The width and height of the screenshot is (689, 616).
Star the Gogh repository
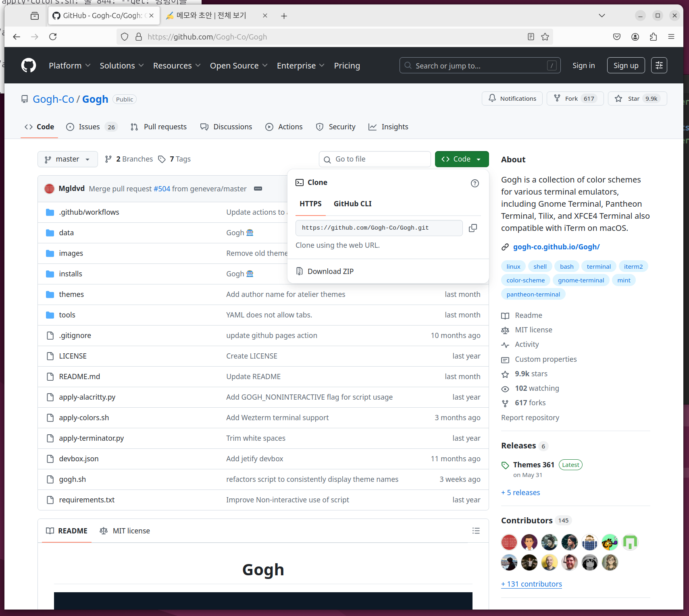pyautogui.click(x=637, y=99)
